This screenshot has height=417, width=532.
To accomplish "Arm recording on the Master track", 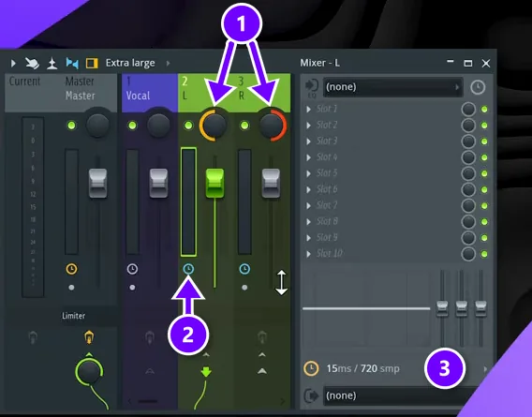I will (89, 337).
